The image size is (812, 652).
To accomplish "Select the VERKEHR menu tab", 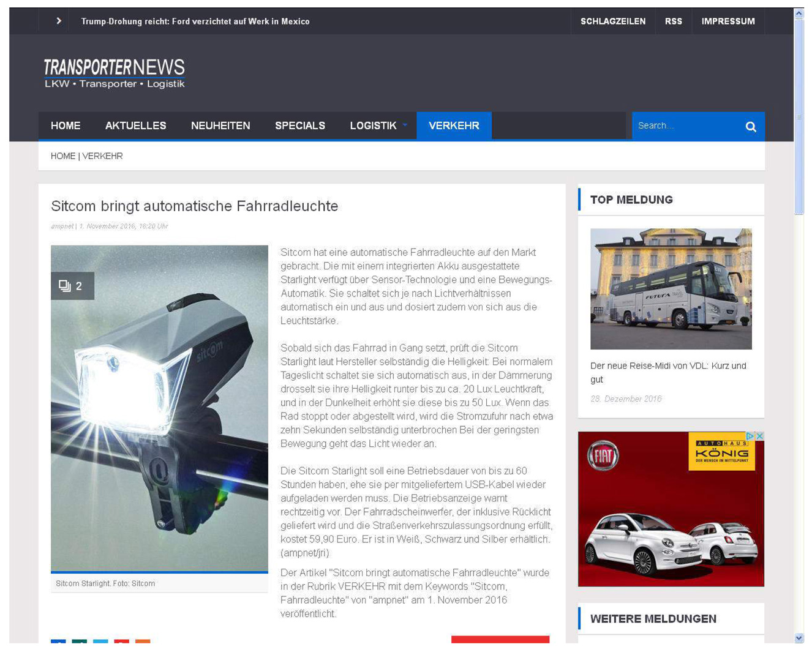I will click(x=454, y=126).
